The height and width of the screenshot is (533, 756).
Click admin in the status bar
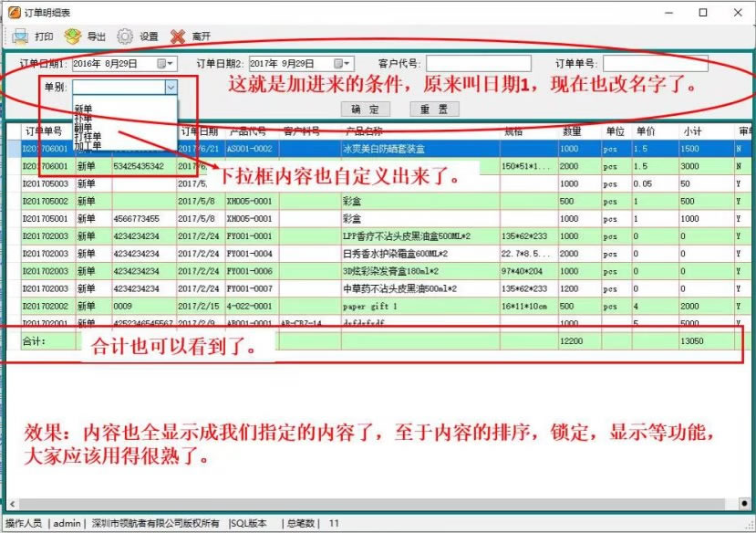tap(67, 523)
